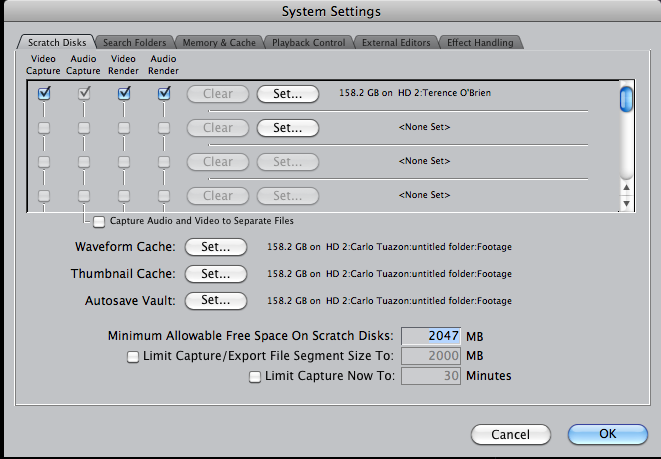Enable Limit Capture/Export File Segment Size

click(132, 355)
